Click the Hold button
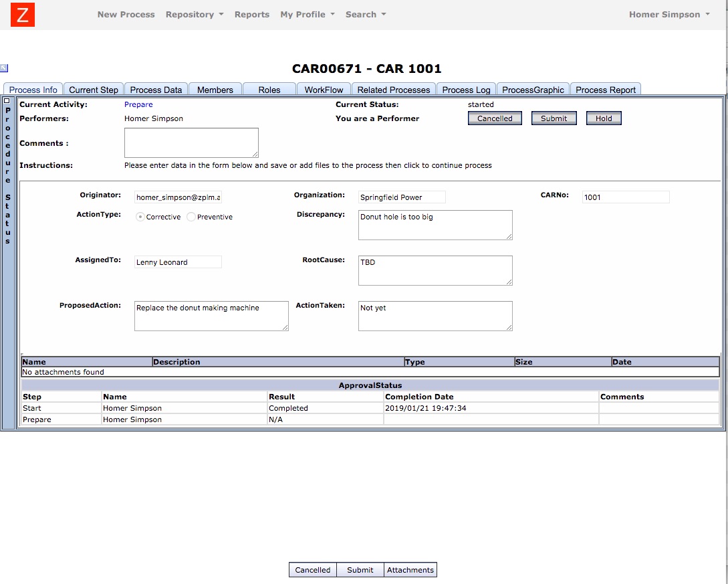 (x=604, y=118)
